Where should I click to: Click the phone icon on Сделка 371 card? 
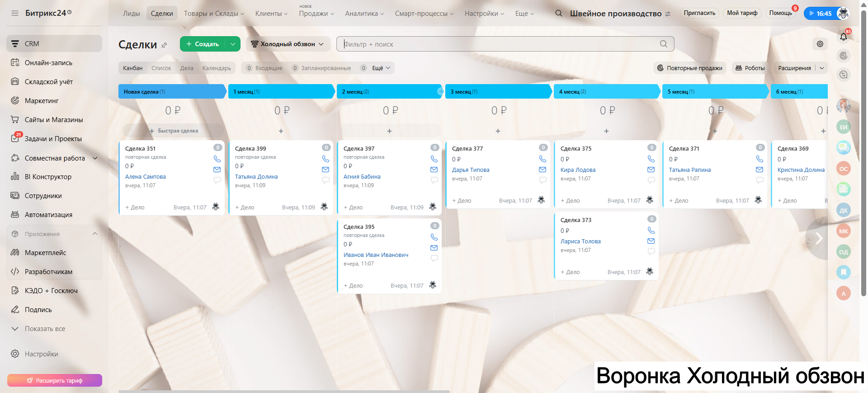click(759, 159)
